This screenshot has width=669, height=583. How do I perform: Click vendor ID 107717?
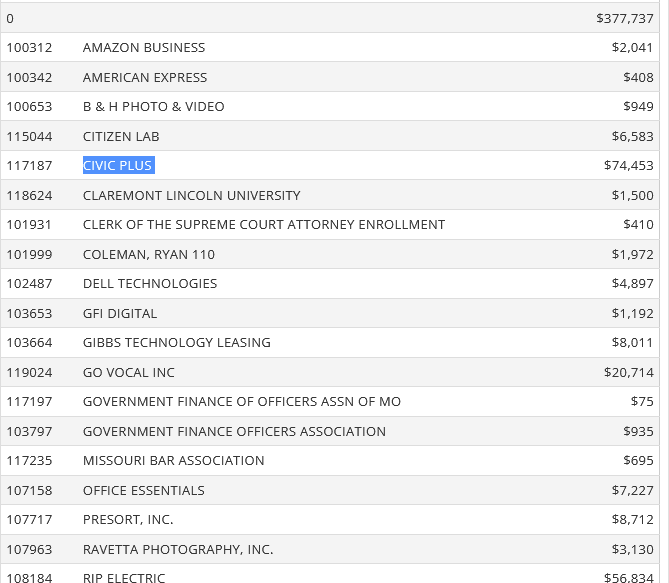[29, 519]
